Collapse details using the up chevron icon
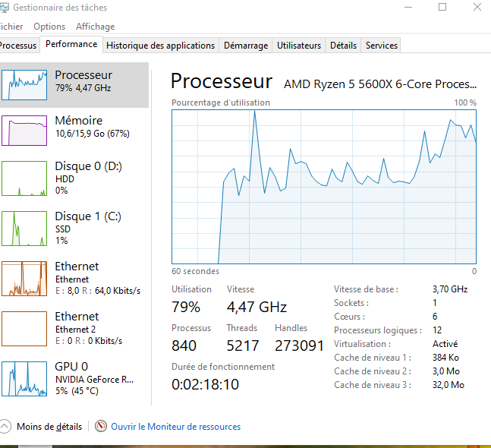 [5, 427]
